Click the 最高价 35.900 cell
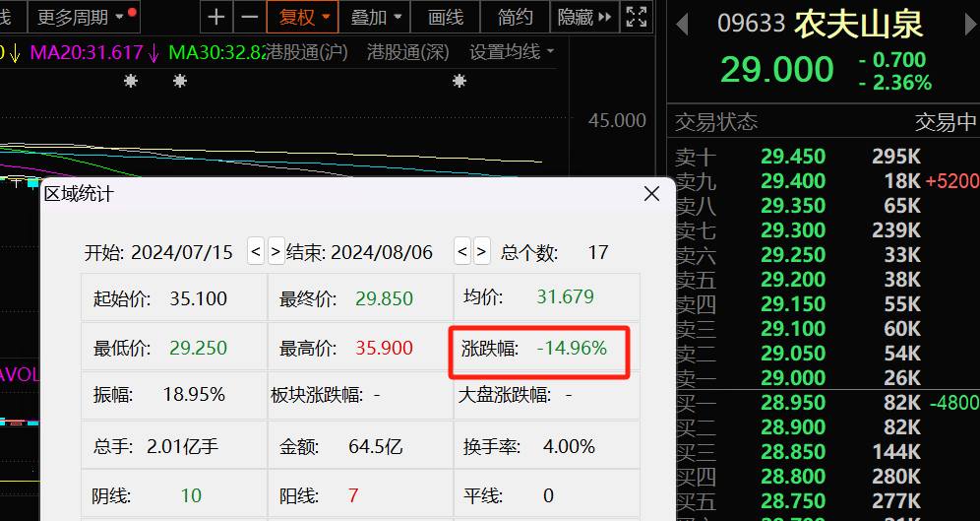The width and height of the screenshot is (980, 521). (x=361, y=347)
